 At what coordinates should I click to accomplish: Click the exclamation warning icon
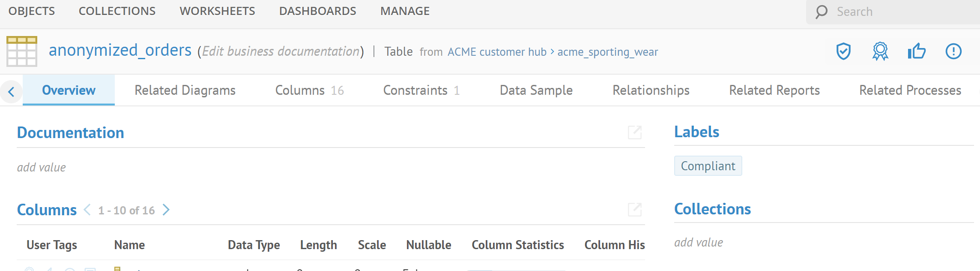coord(953,51)
